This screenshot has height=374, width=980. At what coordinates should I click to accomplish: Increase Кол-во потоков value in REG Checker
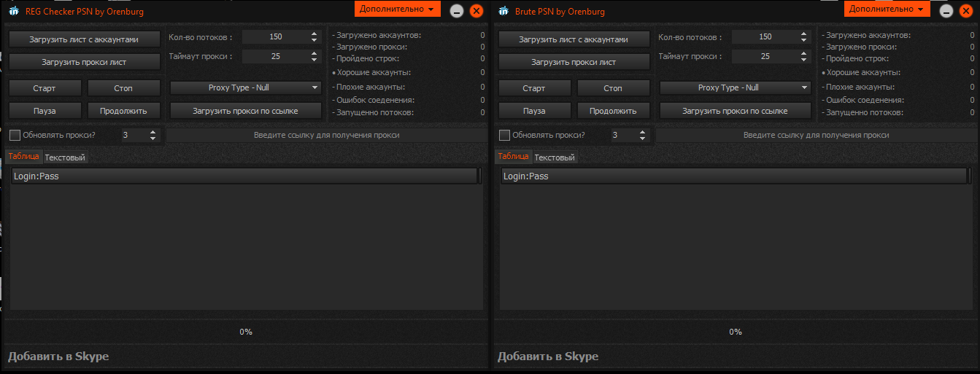(314, 34)
